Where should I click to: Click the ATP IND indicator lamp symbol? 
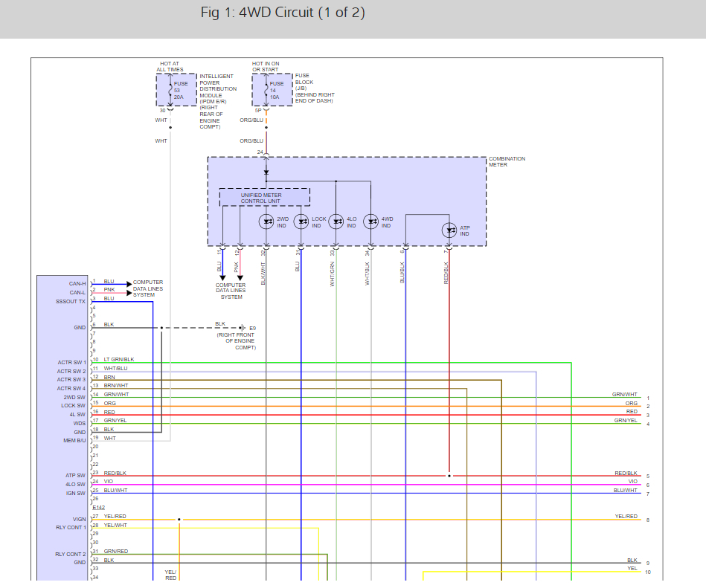click(x=449, y=230)
